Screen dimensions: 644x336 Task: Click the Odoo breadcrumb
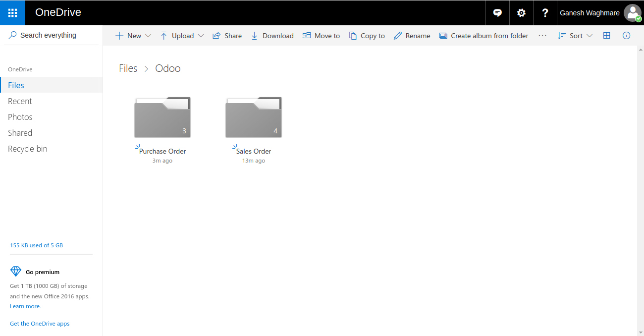coord(168,68)
